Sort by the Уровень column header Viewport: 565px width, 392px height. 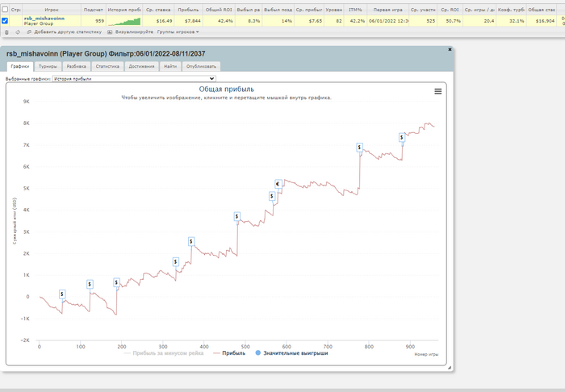[333, 10]
